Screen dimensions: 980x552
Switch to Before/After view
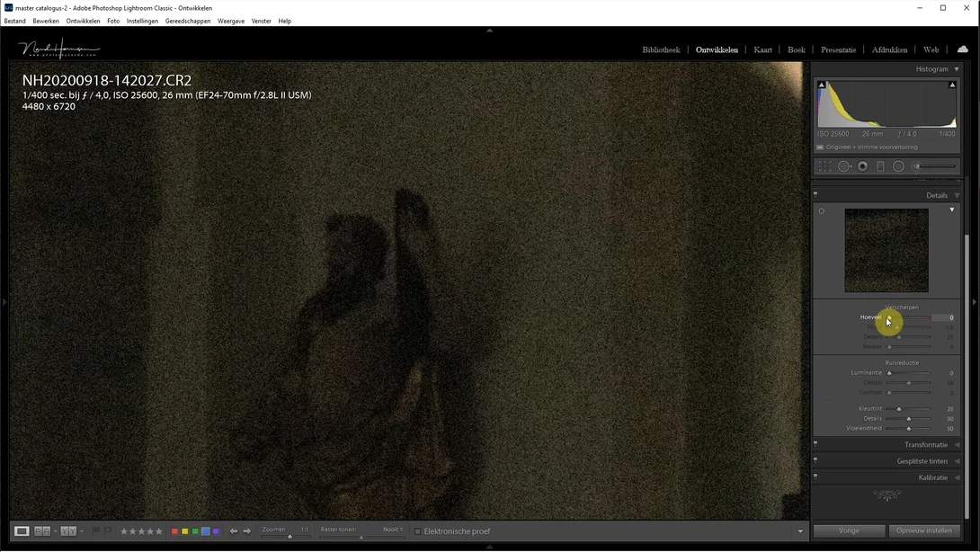click(42, 530)
